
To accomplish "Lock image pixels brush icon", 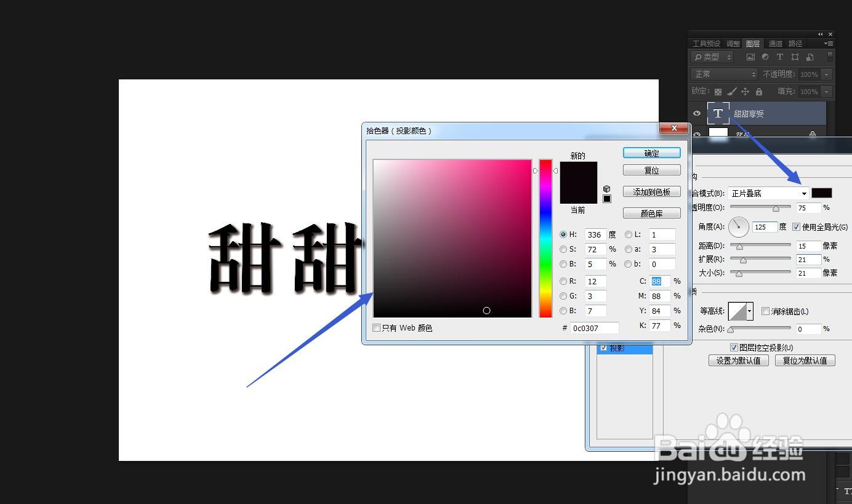I will point(731,92).
